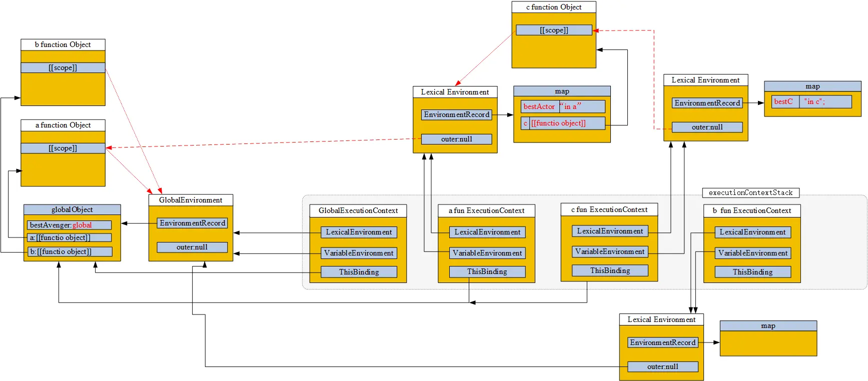Select 'b:[[functio object]]' in globalObject

pyautogui.click(x=70, y=251)
